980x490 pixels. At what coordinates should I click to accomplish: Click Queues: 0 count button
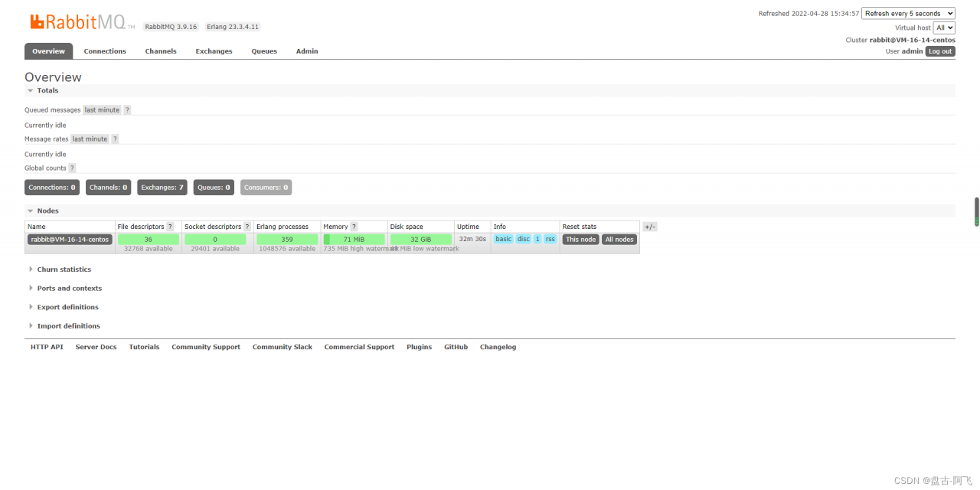click(x=214, y=188)
